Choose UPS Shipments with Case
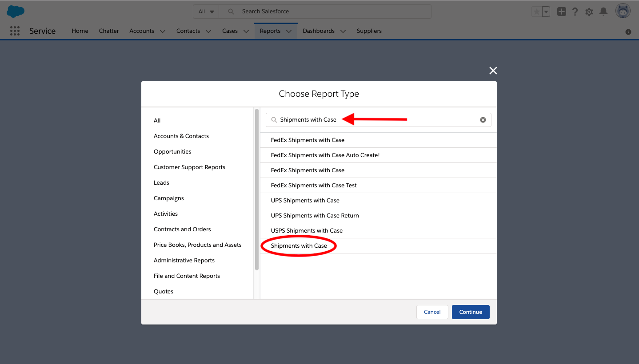The width and height of the screenshot is (639, 364). [379, 201]
